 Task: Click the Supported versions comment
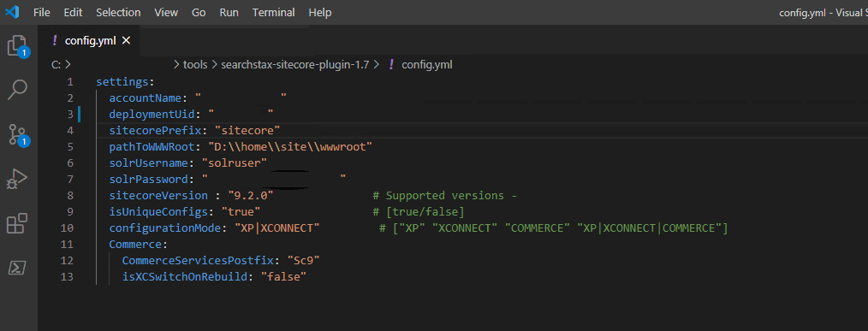click(444, 195)
